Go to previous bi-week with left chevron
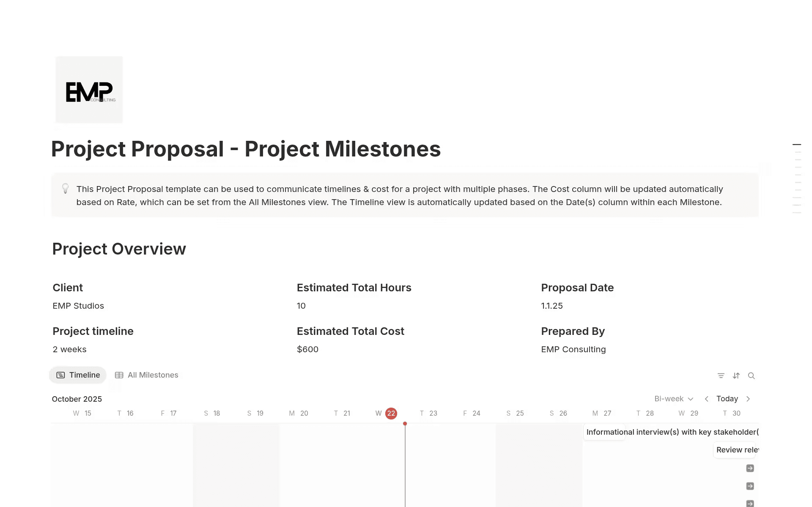This screenshot has width=812, height=507. click(x=706, y=399)
